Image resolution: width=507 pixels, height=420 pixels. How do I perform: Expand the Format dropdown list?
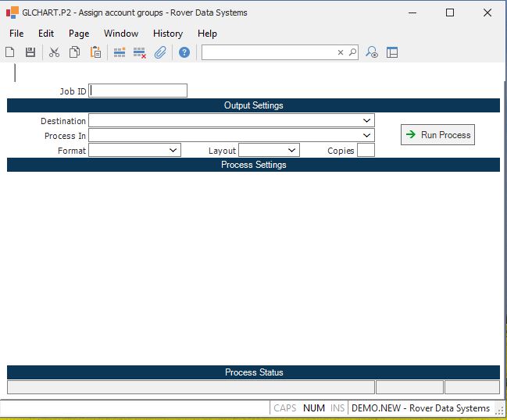tap(173, 150)
